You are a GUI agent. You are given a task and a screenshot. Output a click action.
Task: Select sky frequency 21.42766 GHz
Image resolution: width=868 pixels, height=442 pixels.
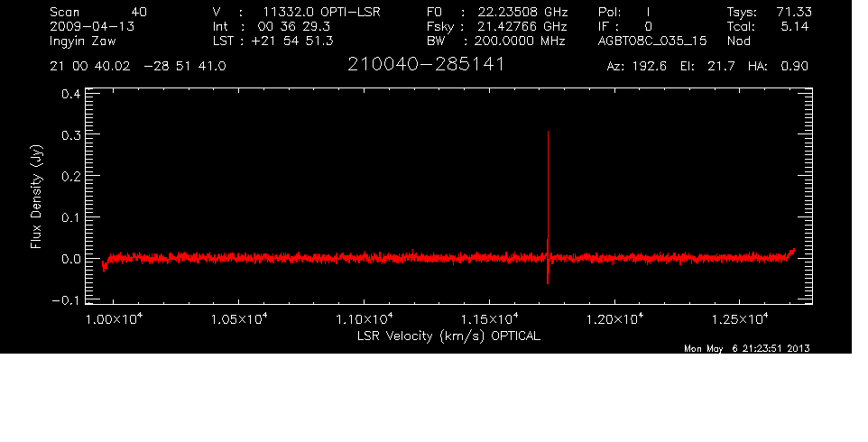(523, 26)
